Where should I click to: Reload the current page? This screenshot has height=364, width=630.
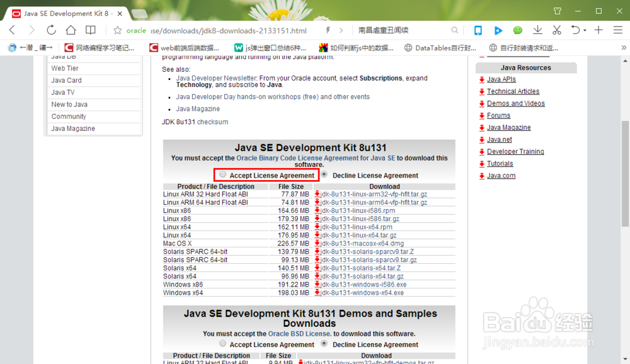pyautogui.click(x=51, y=30)
